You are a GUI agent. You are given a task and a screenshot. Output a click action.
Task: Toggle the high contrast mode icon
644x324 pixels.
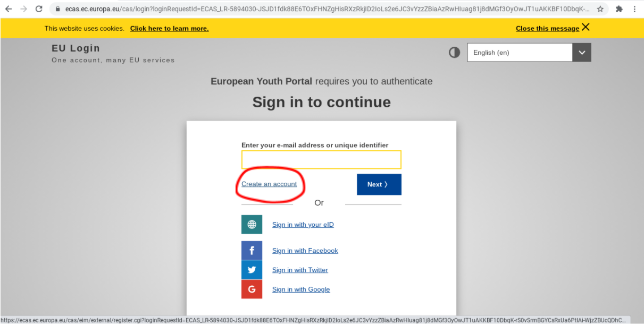[x=454, y=53]
